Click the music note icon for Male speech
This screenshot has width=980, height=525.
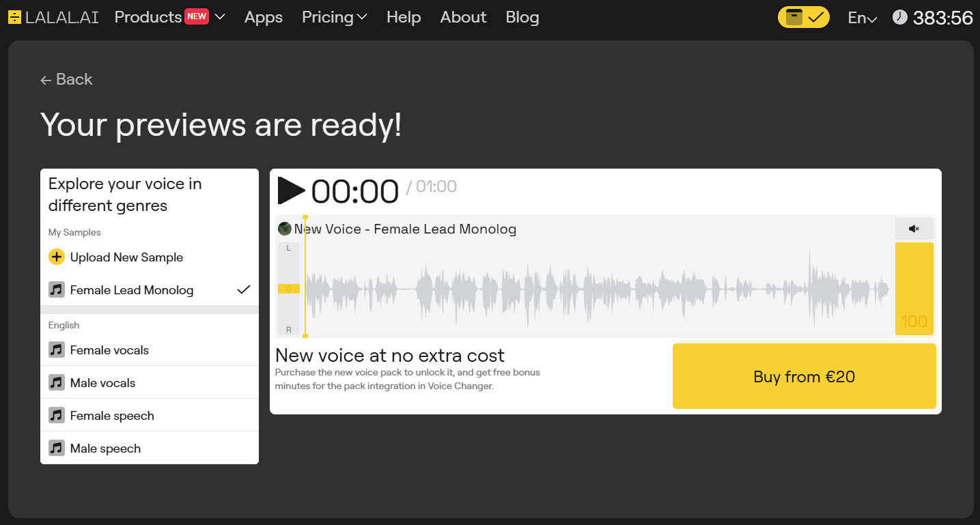57,449
